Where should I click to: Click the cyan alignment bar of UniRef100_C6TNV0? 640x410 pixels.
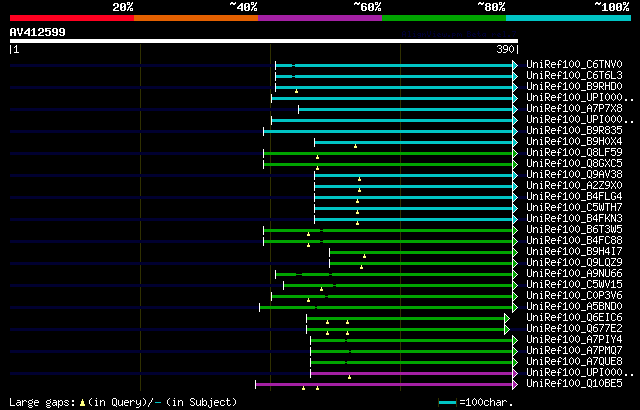coord(397,65)
